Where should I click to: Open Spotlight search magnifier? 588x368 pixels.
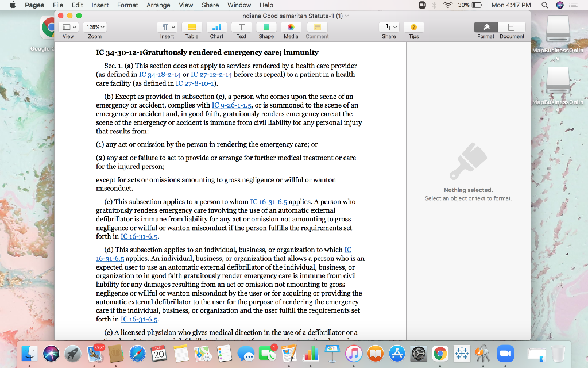[544, 5]
